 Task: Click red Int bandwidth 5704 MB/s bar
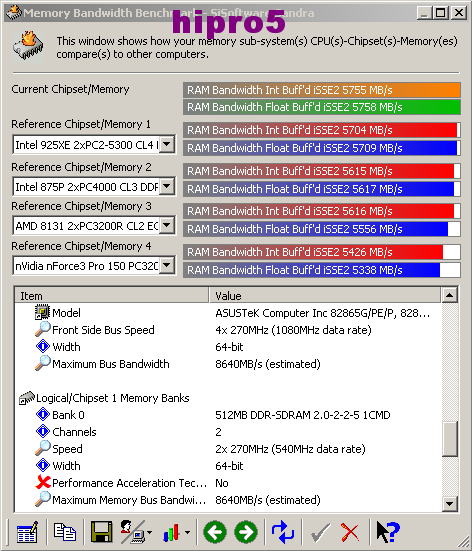point(322,130)
